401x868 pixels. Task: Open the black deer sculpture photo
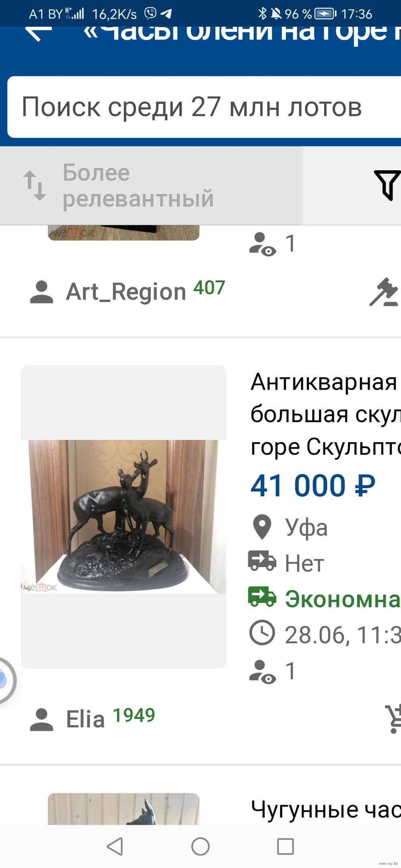click(x=124, y=517)
